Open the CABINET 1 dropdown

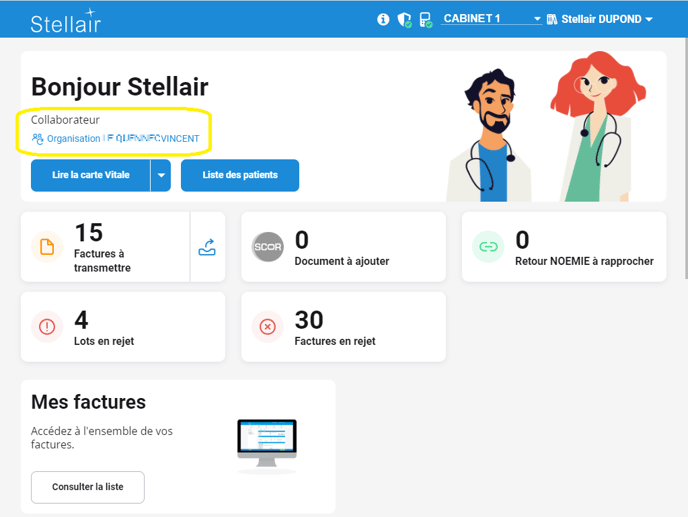pos(492,19)
